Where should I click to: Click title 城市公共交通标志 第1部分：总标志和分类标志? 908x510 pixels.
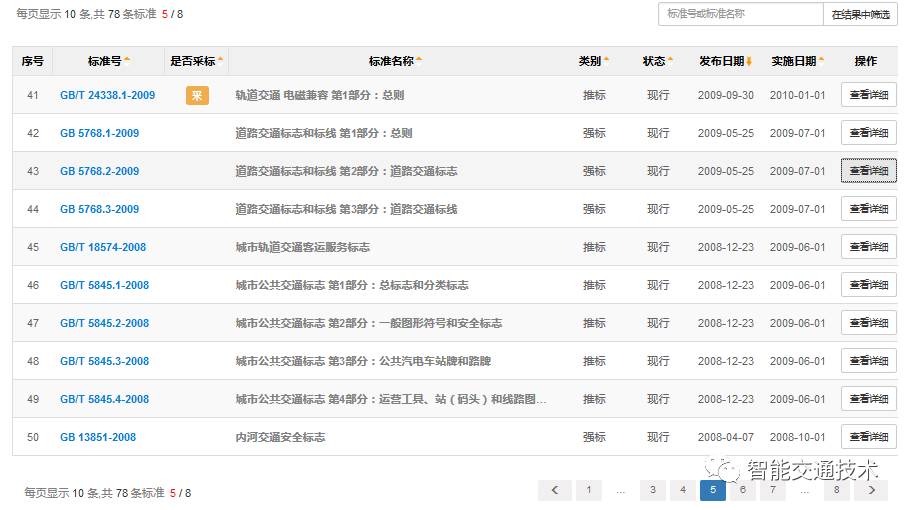pos(352,285)
